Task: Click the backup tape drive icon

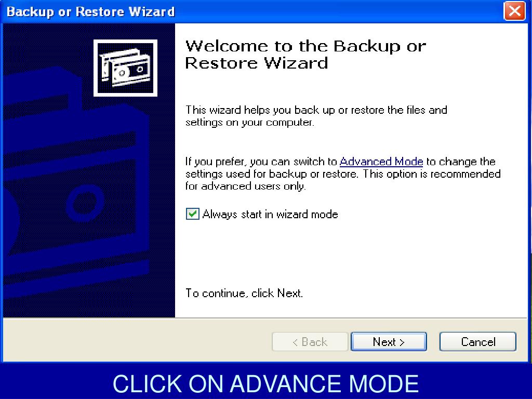Action: (126, 68)
